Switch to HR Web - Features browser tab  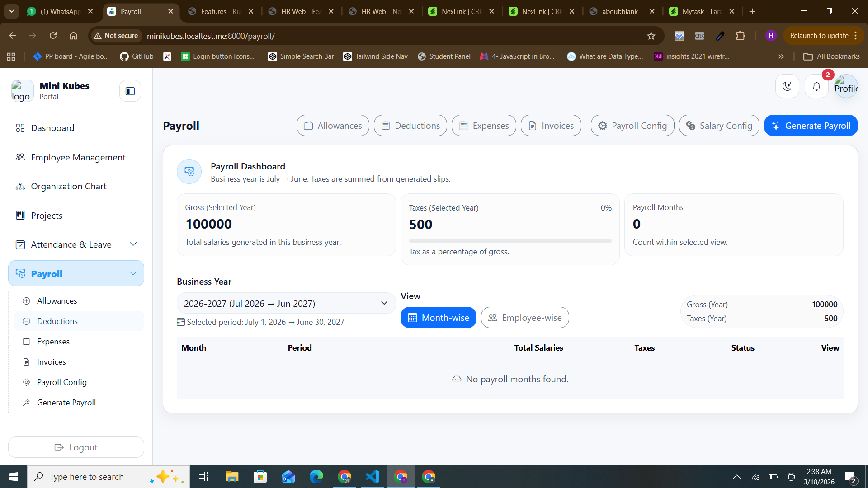click(x=301, y=11)
